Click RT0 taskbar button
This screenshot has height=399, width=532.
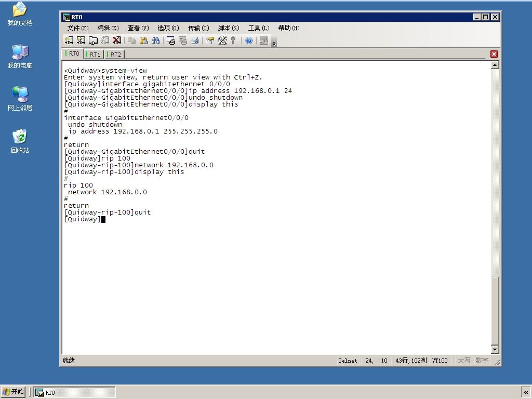point(74,392)
